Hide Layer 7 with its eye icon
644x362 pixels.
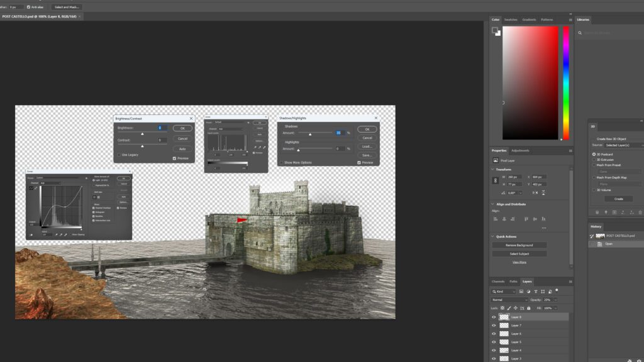coord(494,325)
